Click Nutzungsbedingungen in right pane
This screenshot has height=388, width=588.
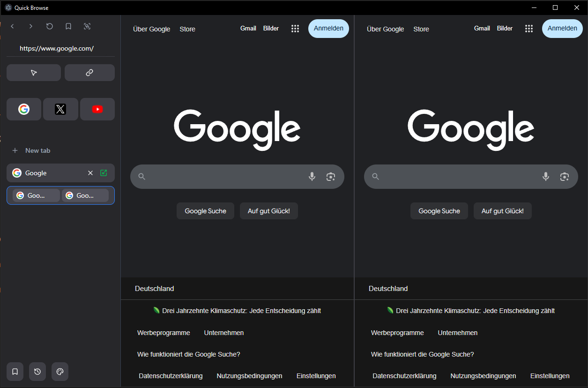pos(483,376)
